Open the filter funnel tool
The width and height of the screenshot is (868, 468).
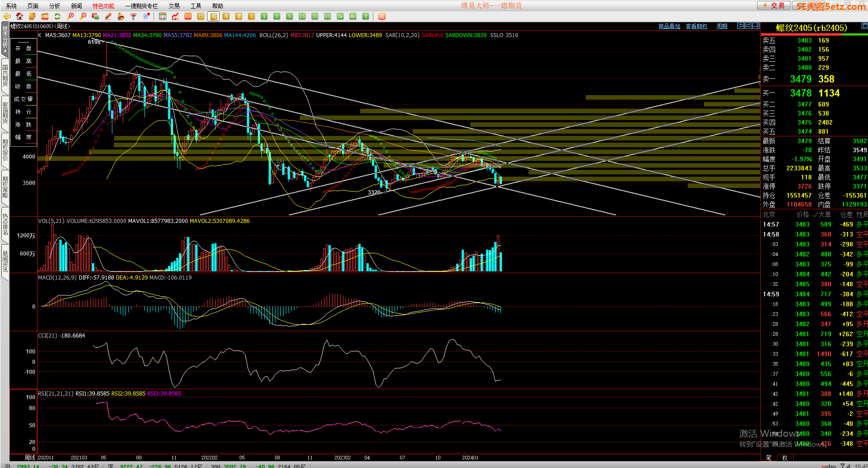click(x=133, y=16)
